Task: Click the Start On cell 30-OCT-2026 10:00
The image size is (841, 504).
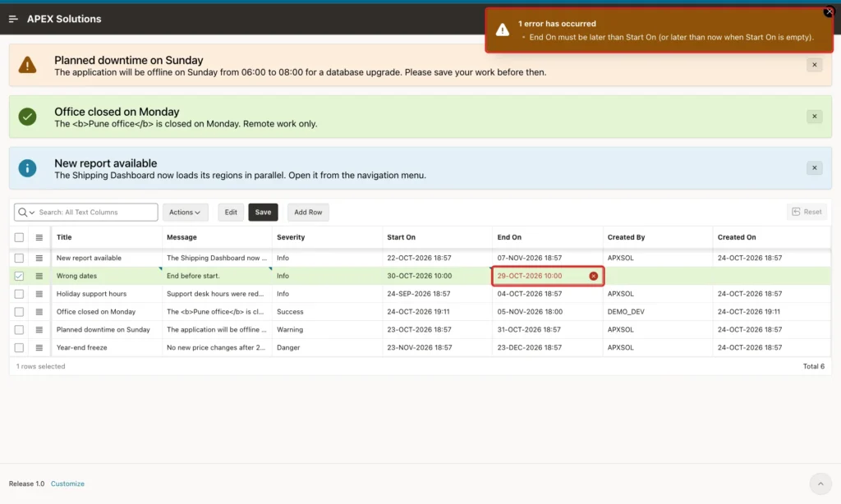Action: tap(437, 276)
